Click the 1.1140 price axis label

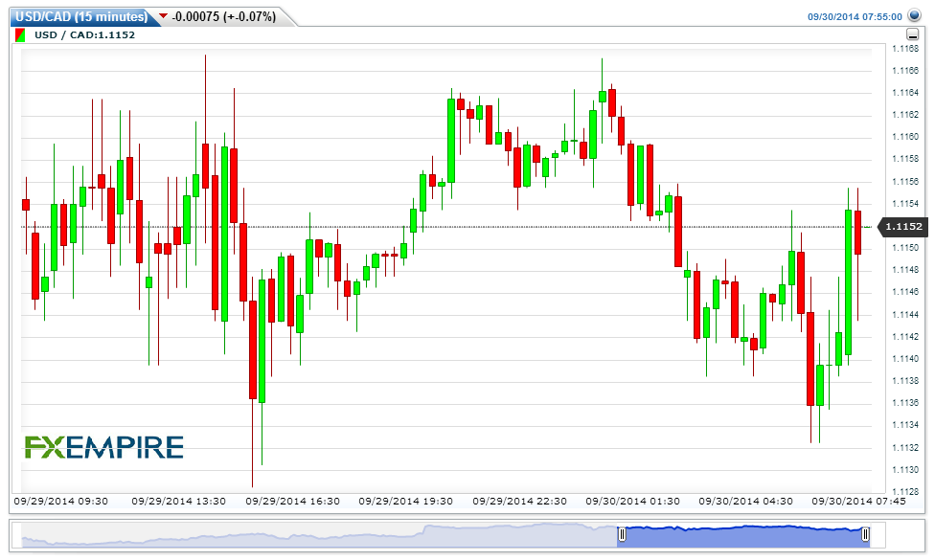905,359
